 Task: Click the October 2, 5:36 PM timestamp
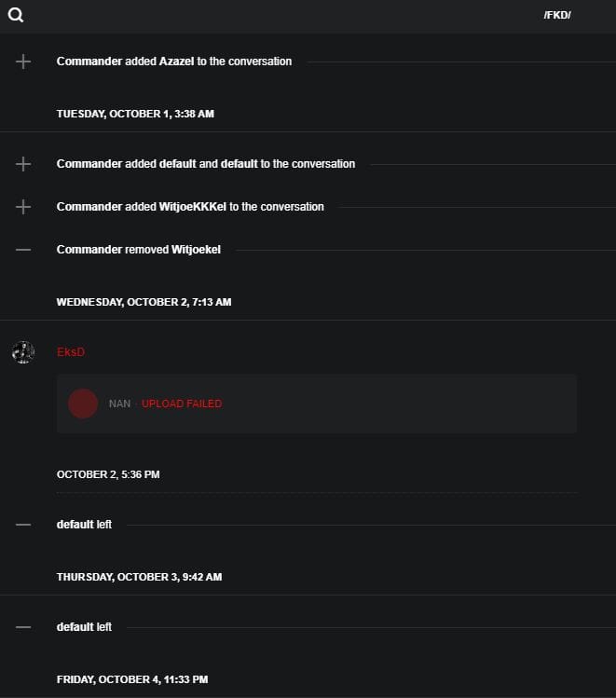pos(108,474)
